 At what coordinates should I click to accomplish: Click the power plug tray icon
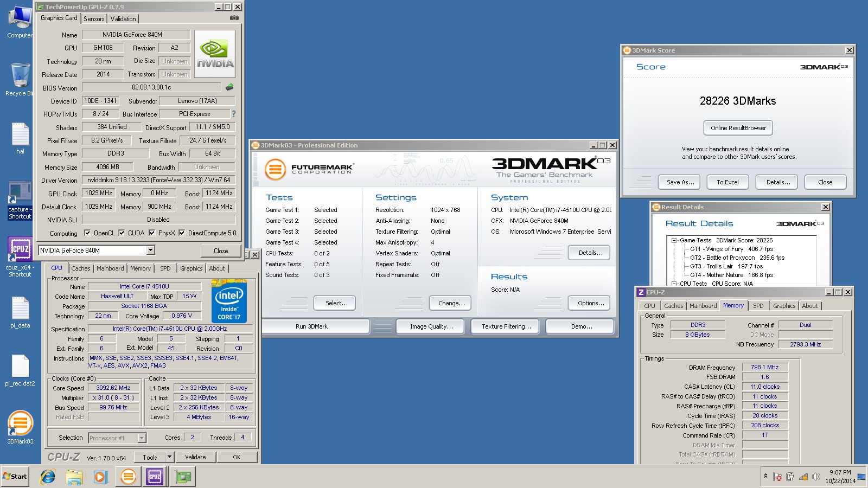pos(790,477)
